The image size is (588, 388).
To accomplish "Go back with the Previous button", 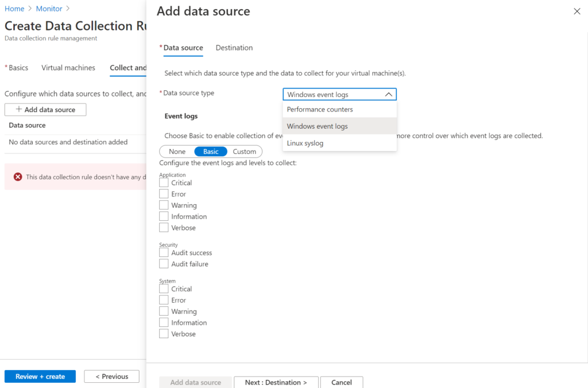I will [x=112, y=377].
